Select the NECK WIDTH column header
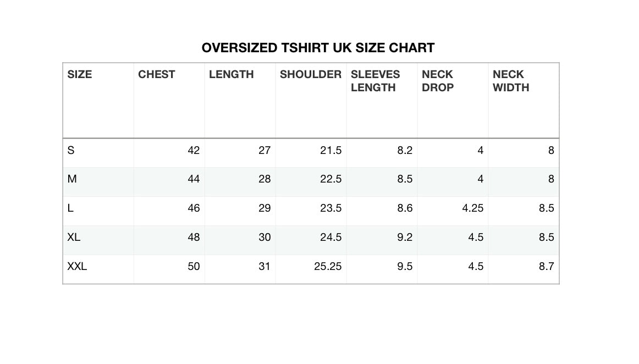This screenshot has height=364, width=639. (511, 81)
